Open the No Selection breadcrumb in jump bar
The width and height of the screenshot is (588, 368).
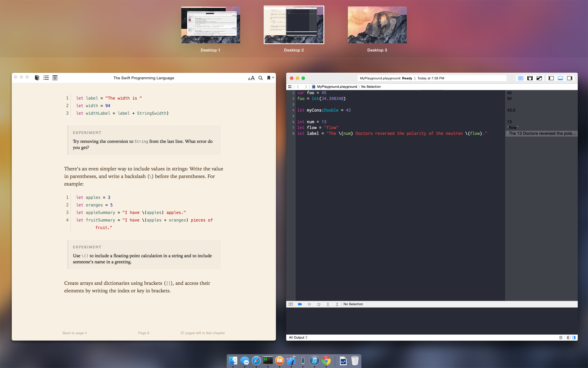(371, 87)
